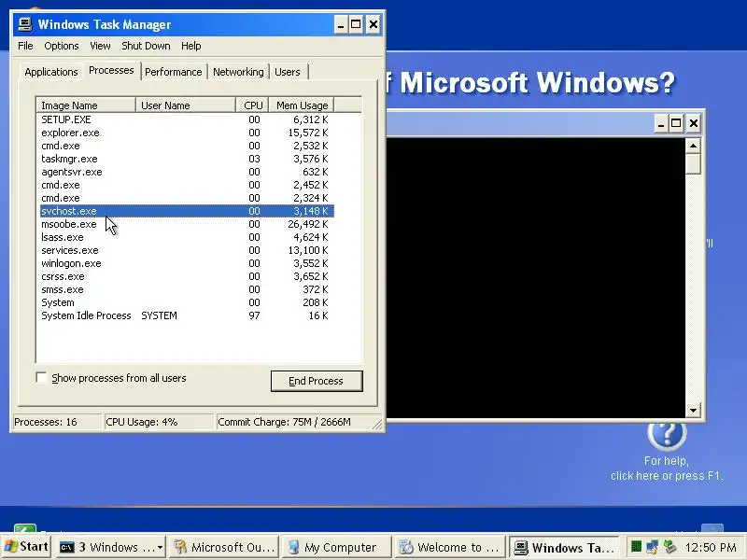This screenshot has height=560, width=747.
Task: Click the 'Processes: 16' status bar entry
Action: [x=56, y=422]
